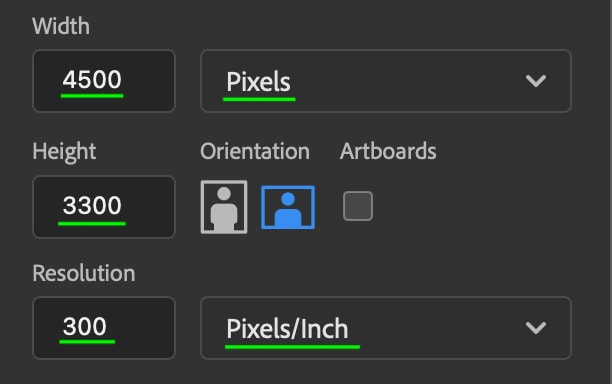Click the Resolution field showing 300

tap(104, 328)
